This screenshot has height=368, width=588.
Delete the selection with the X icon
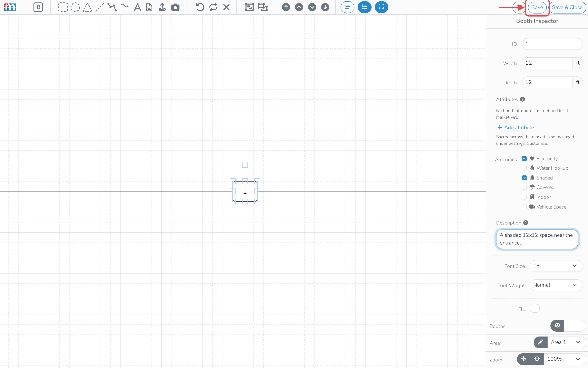[226, 7]
